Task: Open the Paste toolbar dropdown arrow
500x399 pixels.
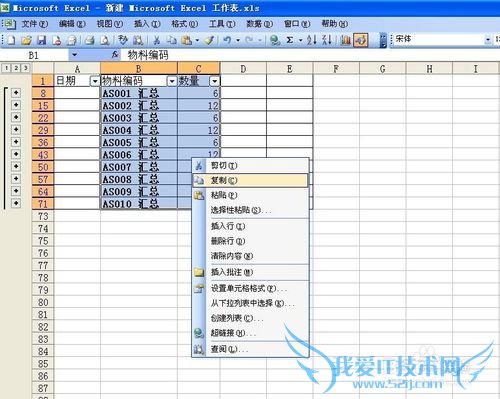Action: [197, 40]
